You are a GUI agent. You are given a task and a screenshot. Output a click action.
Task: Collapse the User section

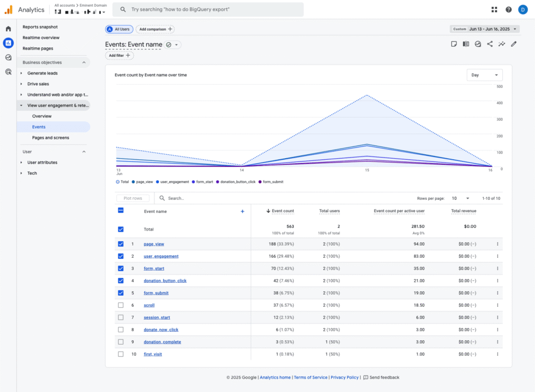click(x=84, y=151)
